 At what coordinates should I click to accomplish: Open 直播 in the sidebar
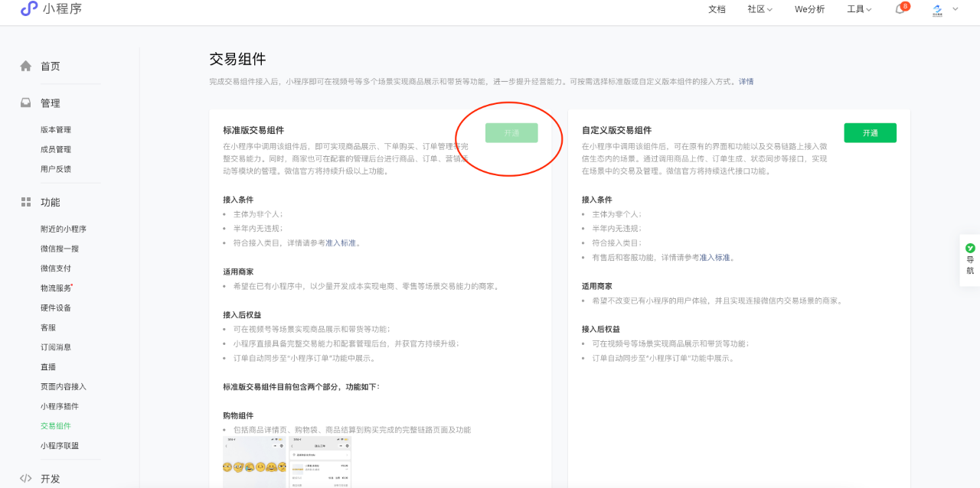48,366
